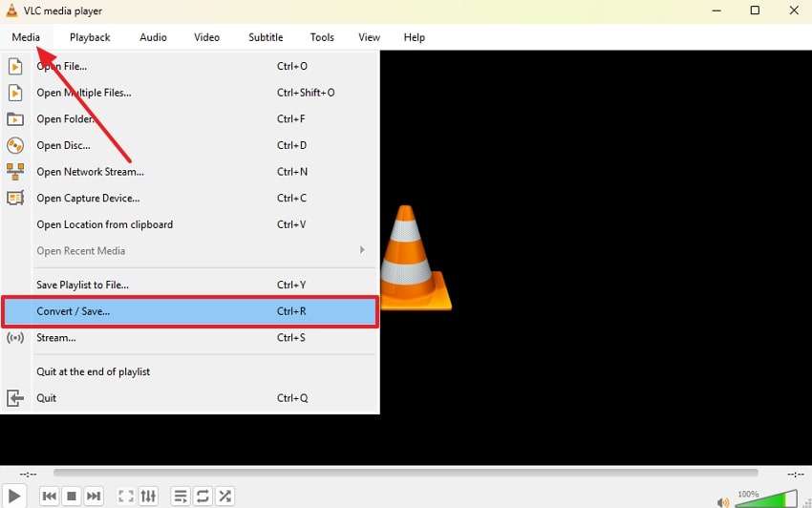Screen dimensions: 812x508
Task: Click the Quit exit icon
Action: pos(15,398)
